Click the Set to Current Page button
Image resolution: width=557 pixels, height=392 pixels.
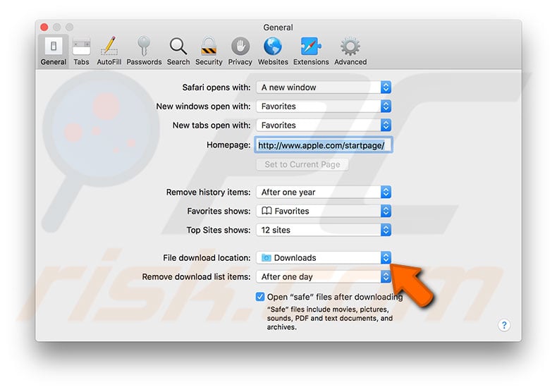pos(302,164)
